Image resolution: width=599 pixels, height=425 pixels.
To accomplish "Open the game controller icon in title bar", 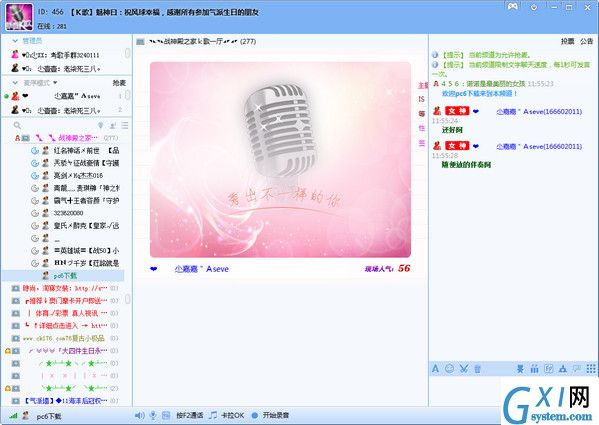I will tap(513, 6).
